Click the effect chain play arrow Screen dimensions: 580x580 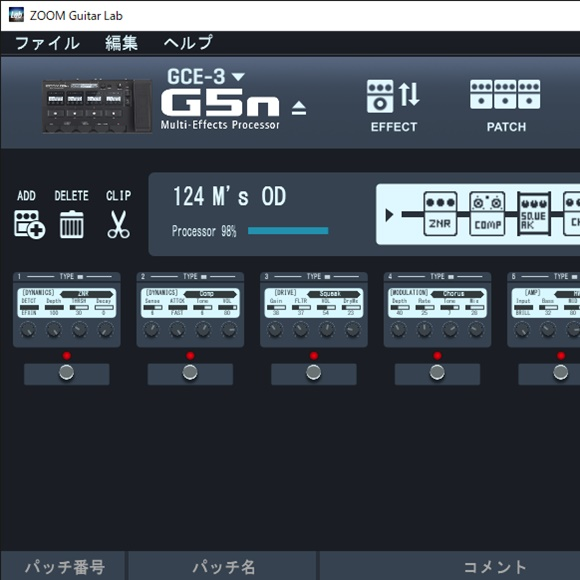pyautogui.click(x=389, y=215)
